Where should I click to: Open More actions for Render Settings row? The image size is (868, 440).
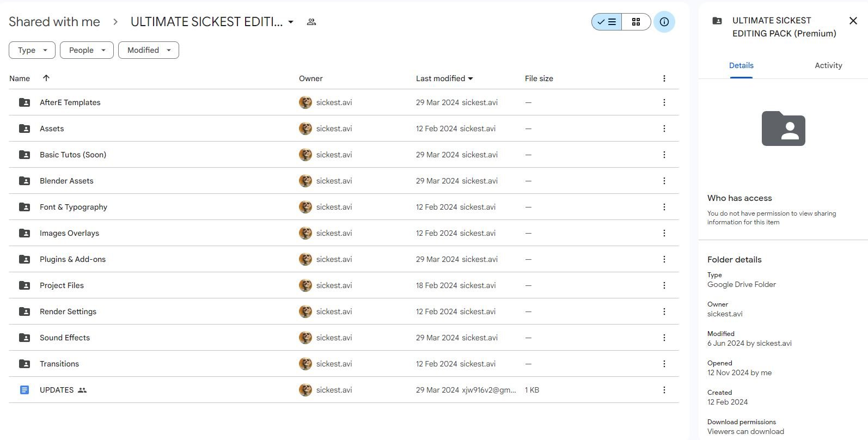(x=664, y=311)
